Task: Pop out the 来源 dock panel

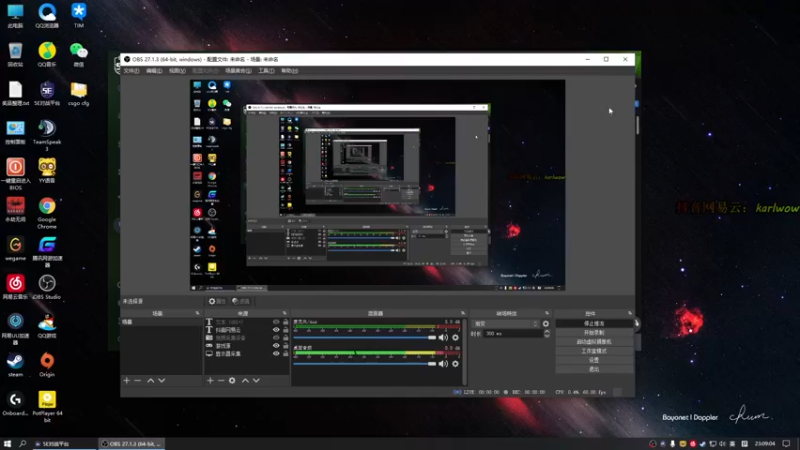Action: 285,313
